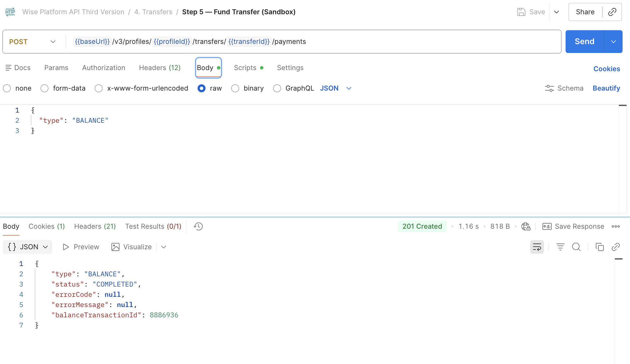Open the response filter icon
The width and height of the screenshot is (630, 364).
pos(560,247)
